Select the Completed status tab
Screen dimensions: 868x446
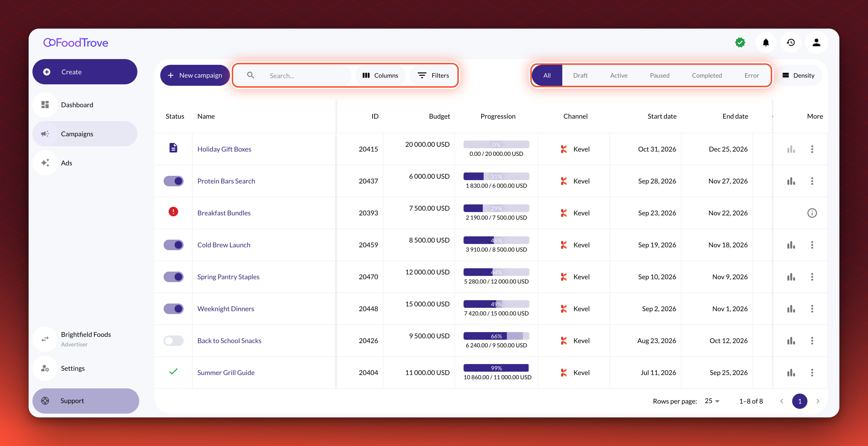[x=707, y=75]
